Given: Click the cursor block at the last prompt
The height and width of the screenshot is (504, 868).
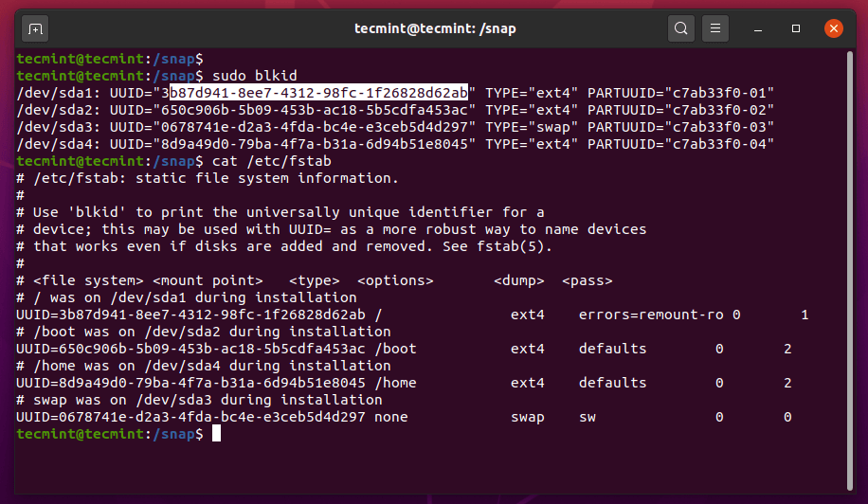Looking at the screenshot, I should tap(216, 434).
